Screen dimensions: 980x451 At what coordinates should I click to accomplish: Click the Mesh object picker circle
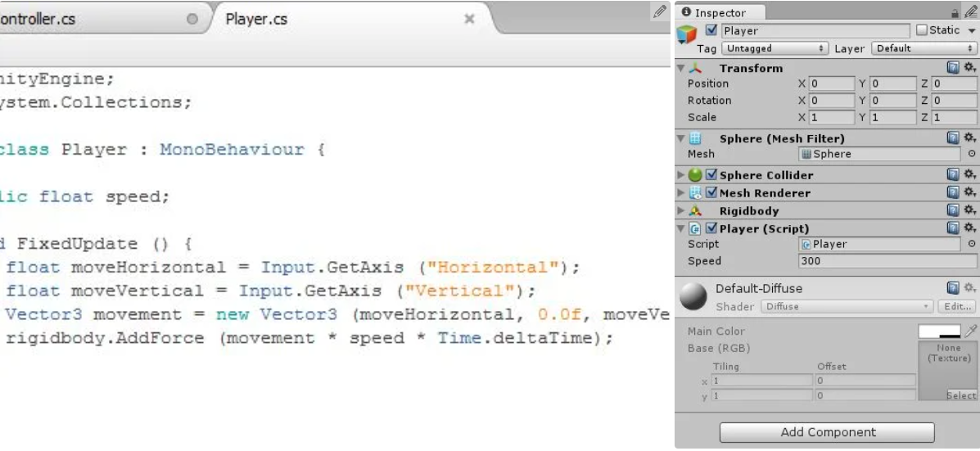972,154
